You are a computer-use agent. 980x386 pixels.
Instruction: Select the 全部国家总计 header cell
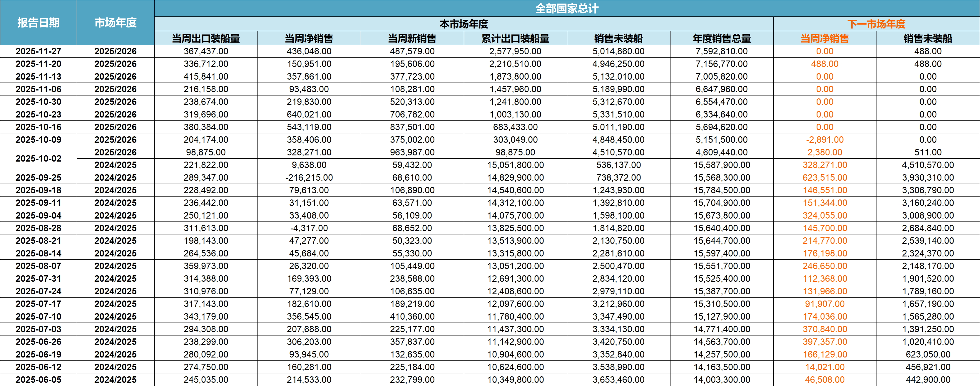click(566, 8)
